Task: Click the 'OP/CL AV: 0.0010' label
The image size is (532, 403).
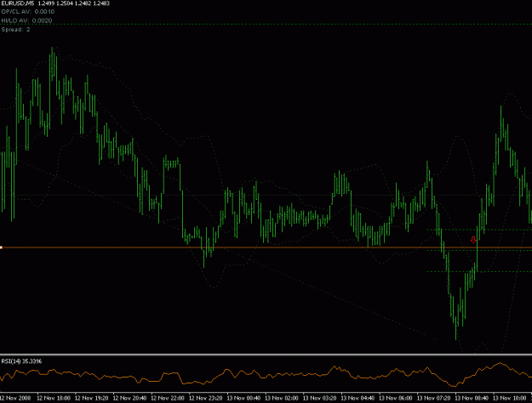Action: tap(28, 12)
